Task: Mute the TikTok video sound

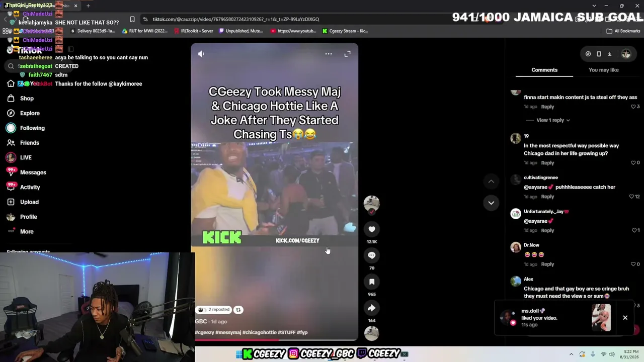Action: click(201, 54)
